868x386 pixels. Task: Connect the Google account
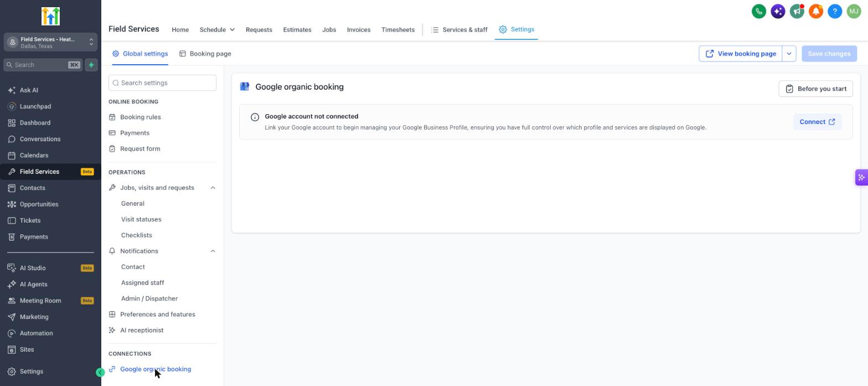(817, 122)
